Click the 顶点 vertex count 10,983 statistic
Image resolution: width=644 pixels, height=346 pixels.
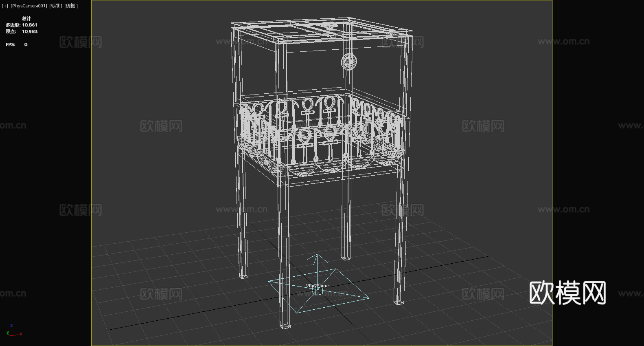point(22,31)
